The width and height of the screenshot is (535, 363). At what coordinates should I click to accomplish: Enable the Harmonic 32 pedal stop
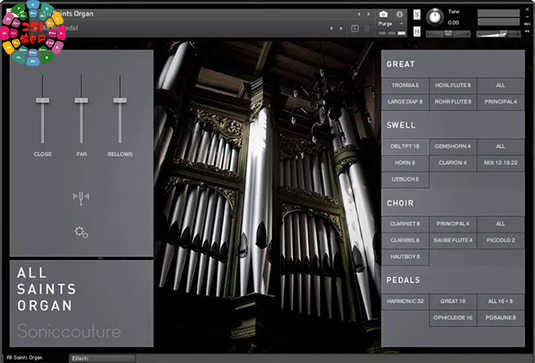tap(405, 301)
